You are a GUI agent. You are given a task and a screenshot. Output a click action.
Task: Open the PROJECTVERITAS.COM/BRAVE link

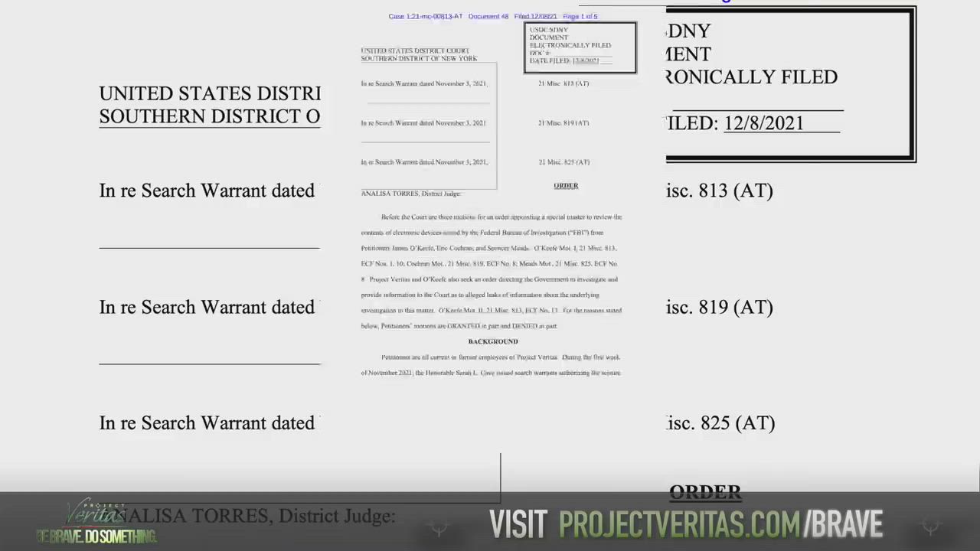coord(720,524)
